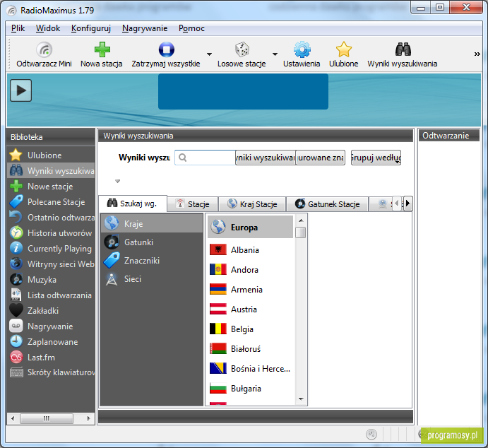Add a station with Nowa stacja
The image size is (488, 448).
(102, 55)
